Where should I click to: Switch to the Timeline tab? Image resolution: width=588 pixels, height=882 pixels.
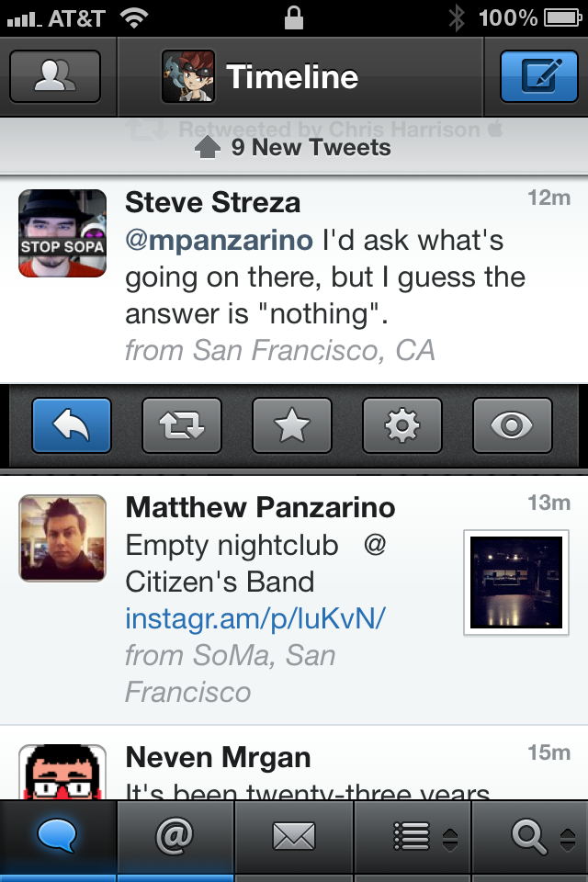click(58, 836)
